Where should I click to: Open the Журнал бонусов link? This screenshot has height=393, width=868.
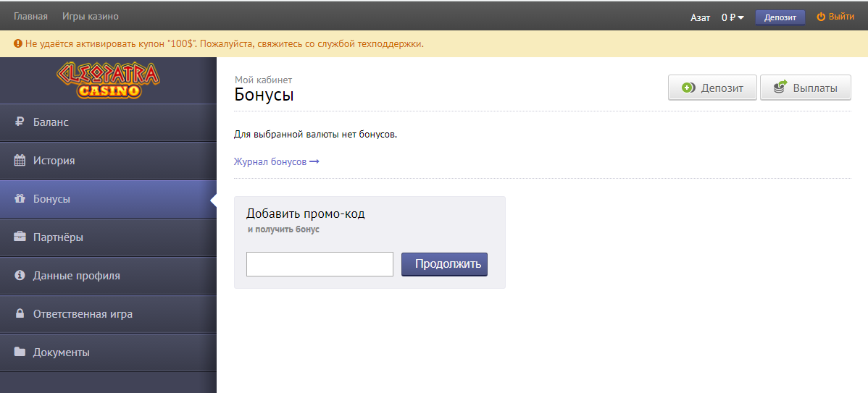point(276,161)
